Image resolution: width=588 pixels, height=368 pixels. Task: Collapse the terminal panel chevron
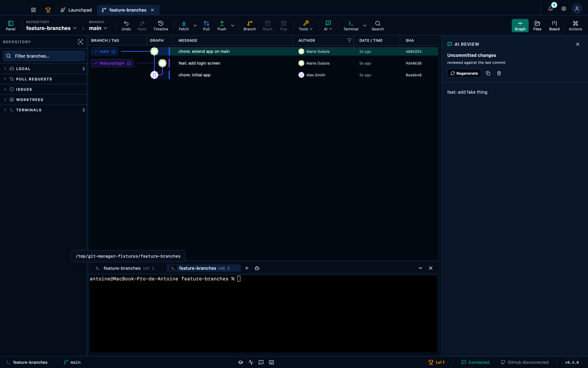(420, 268)
